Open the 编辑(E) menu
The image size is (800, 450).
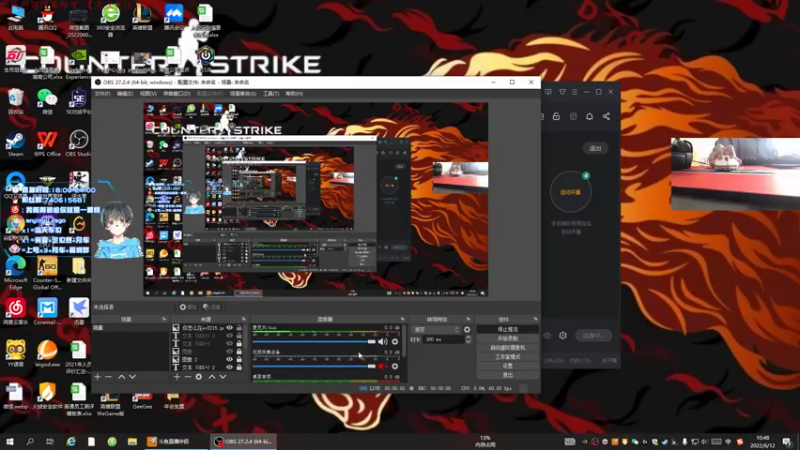coord(125,94)
